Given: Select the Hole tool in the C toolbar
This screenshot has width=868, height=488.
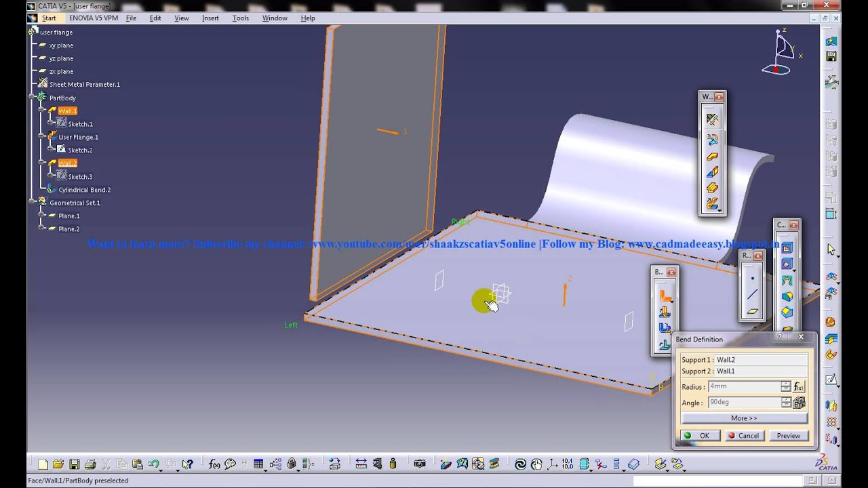Looking at the screenshot, I should [787, 264].
